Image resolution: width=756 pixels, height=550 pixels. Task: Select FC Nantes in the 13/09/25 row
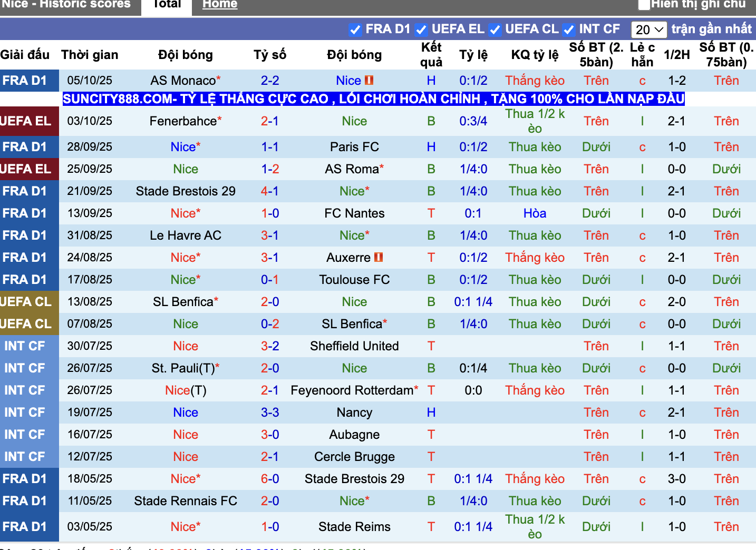tap(354, 213)
